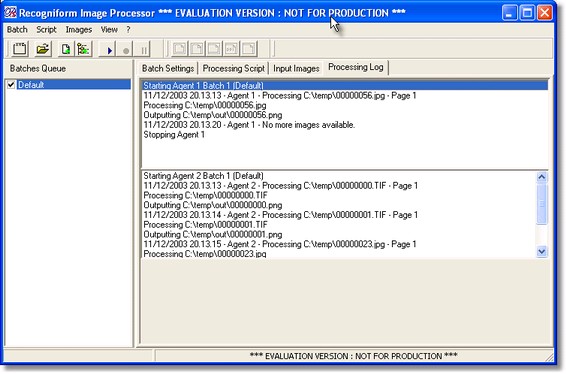Click the first disabled page icon

pos(179,49)
